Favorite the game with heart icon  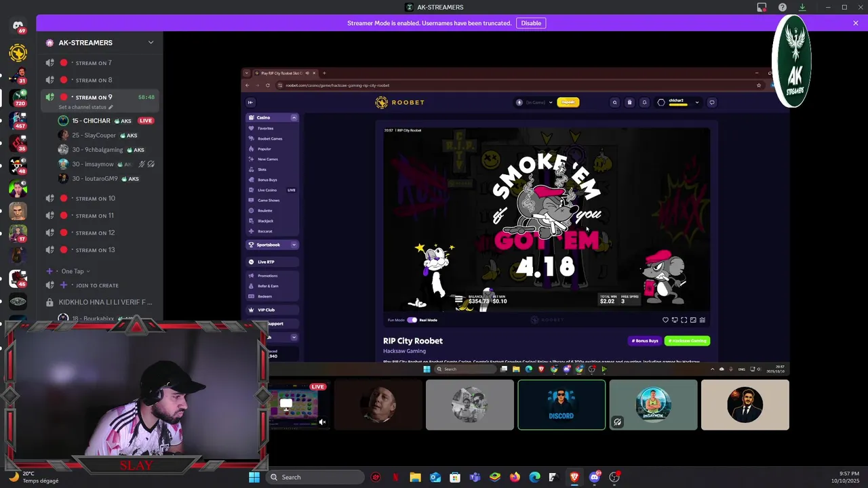pyautogui.click(x=665, y=320)
